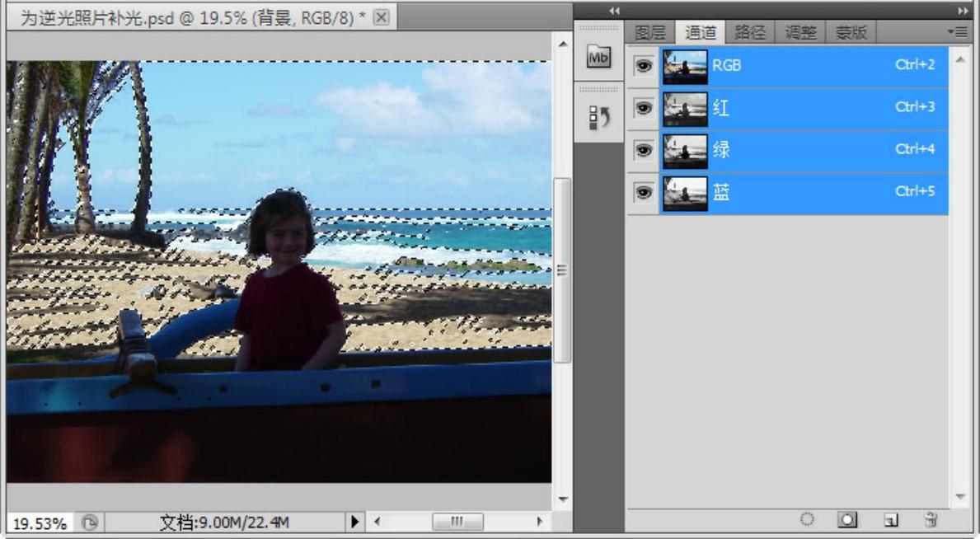This screenshot has width=980, height=539.
Task: Switch to the 图层 tab
Action: tap(650, 33)
